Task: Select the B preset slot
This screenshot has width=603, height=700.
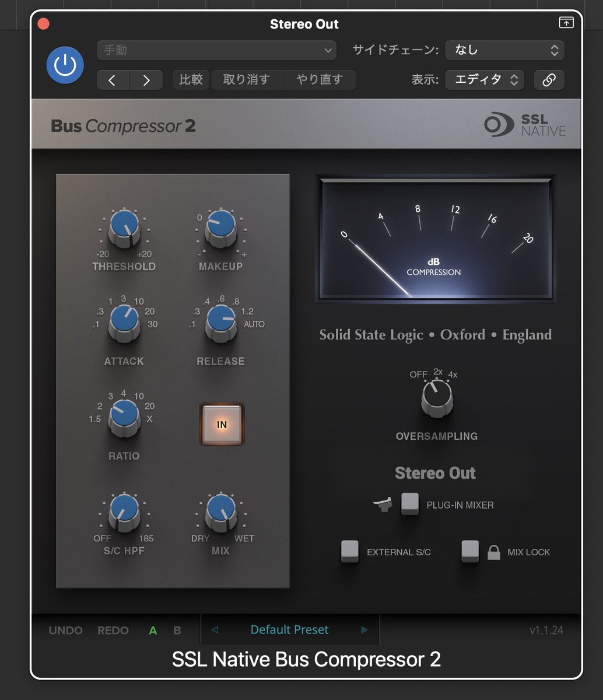Action: point(177,631)
